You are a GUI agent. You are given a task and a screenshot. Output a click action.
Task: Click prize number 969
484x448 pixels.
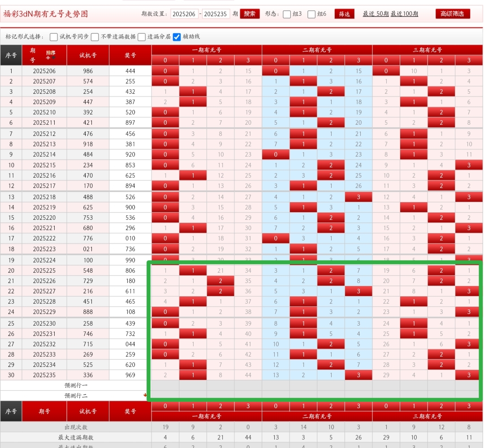tap(130, 375)
